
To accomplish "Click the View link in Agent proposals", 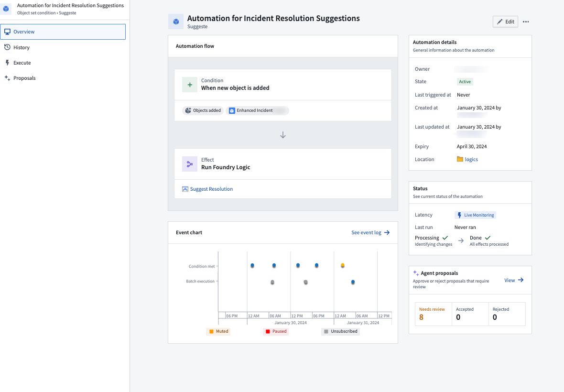I will (510, 280).
